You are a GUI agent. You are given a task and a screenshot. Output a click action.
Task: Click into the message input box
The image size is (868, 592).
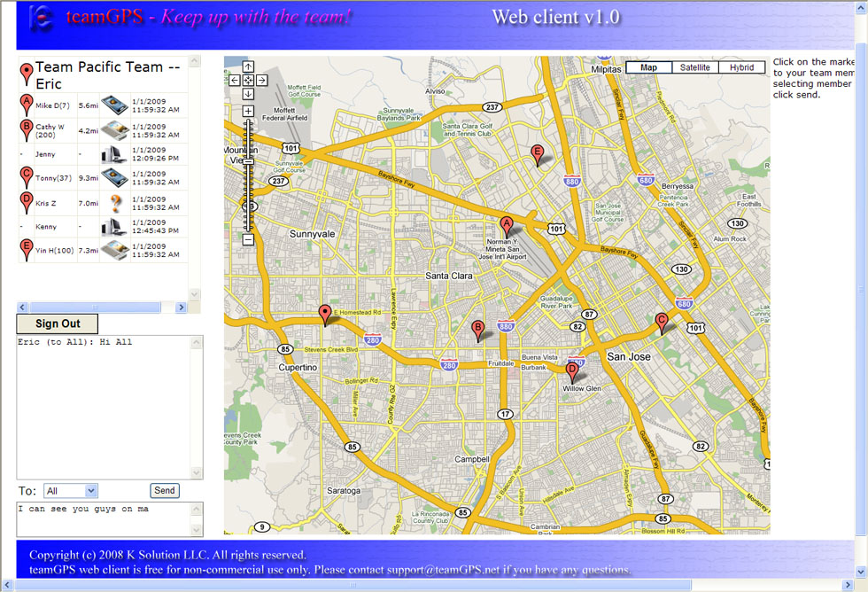(x=105, y=519)
